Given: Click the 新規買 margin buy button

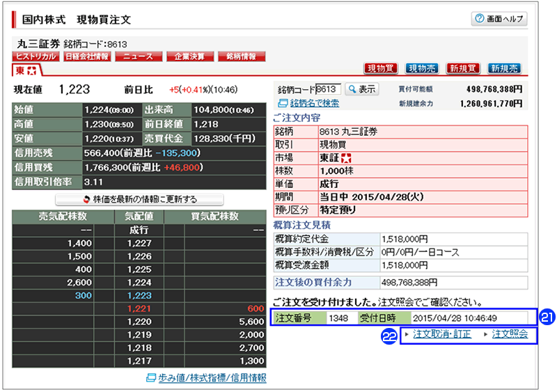Looking at the screenshot, I should pos(463,68).
